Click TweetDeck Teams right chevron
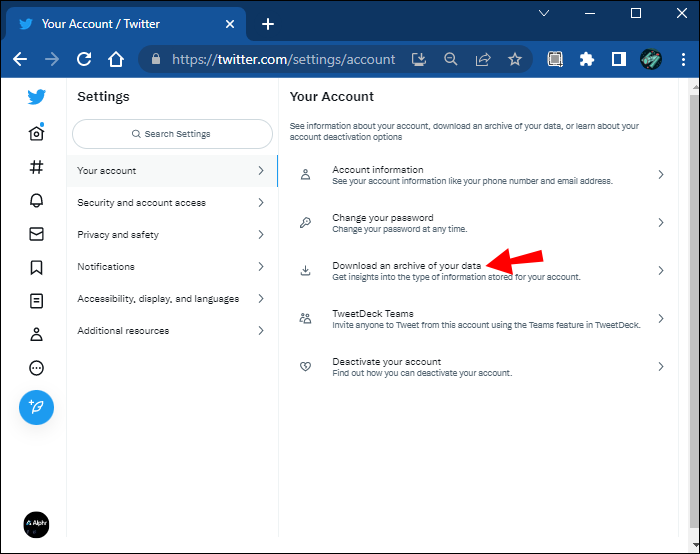Viewport: 700px width, 554px height. tap(661, 318)
